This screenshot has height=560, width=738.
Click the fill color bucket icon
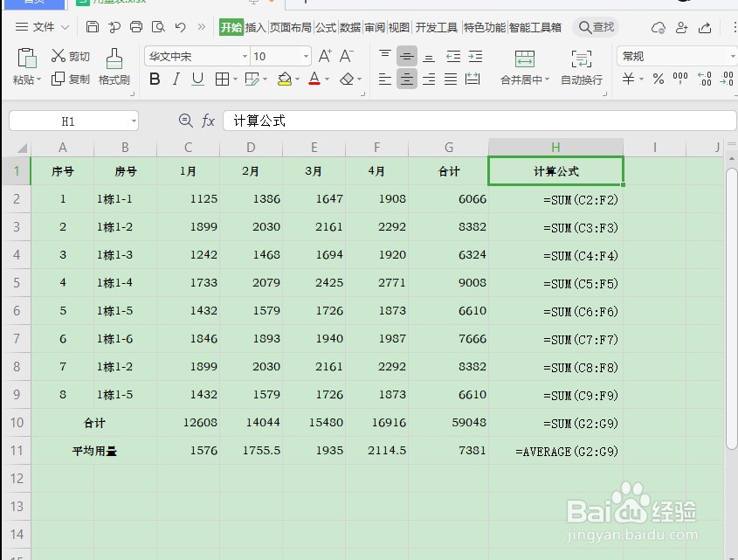284,80
